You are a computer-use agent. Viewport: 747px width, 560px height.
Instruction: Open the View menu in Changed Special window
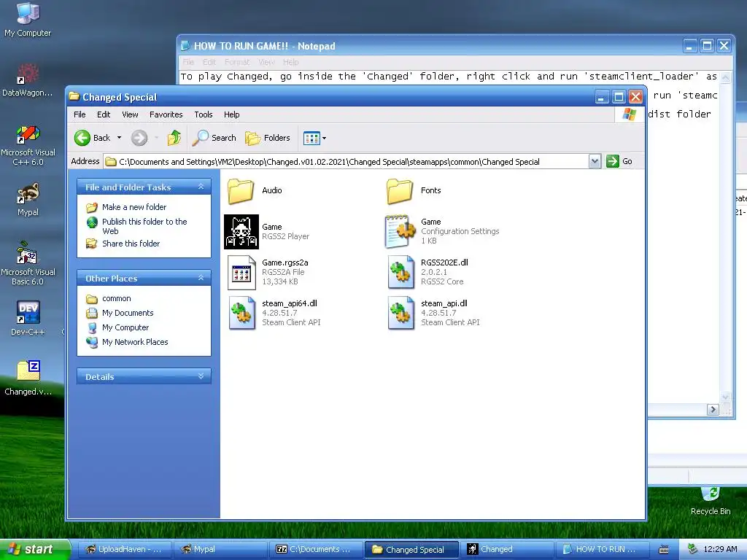pyautogui.click(x=130, y=114)
